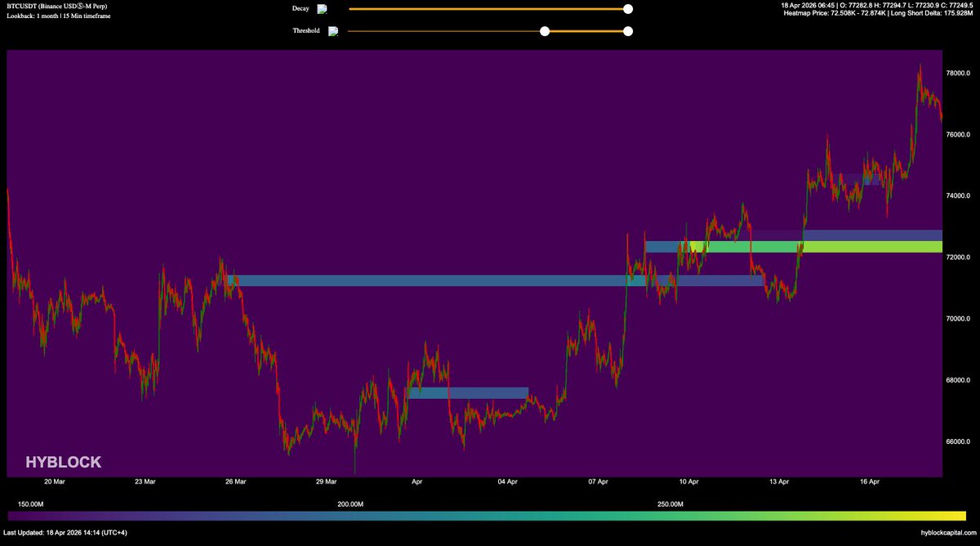Click the 78000.0 price axis label
980x546 pixels.
(958, 73)
